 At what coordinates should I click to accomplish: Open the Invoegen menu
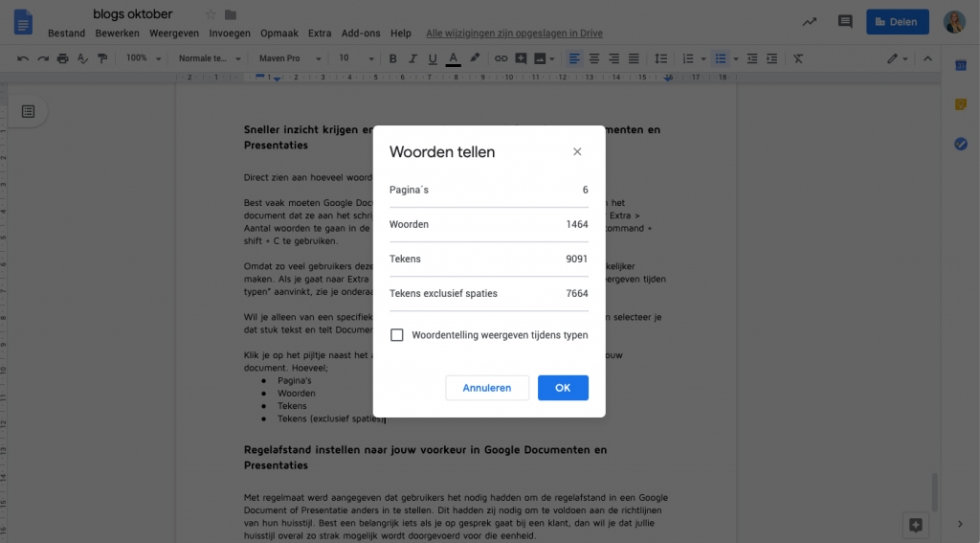click(x=230, y=34)
